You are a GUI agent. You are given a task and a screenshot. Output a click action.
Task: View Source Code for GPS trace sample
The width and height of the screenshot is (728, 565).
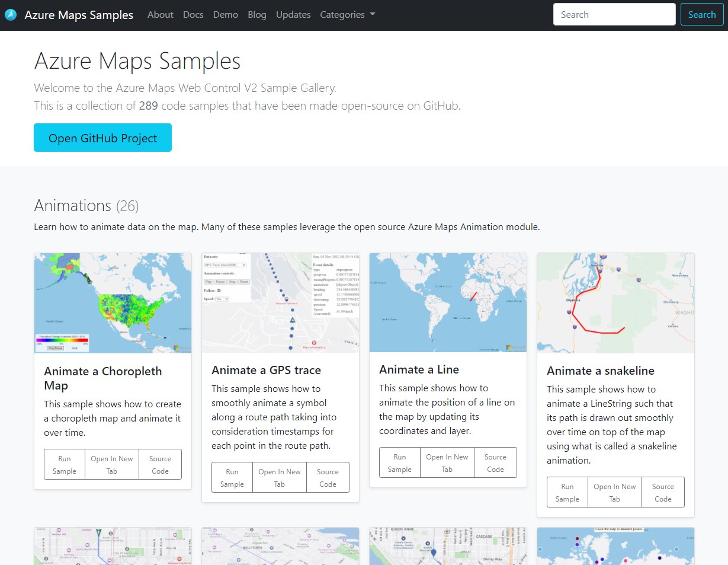[x=328, y=478]
